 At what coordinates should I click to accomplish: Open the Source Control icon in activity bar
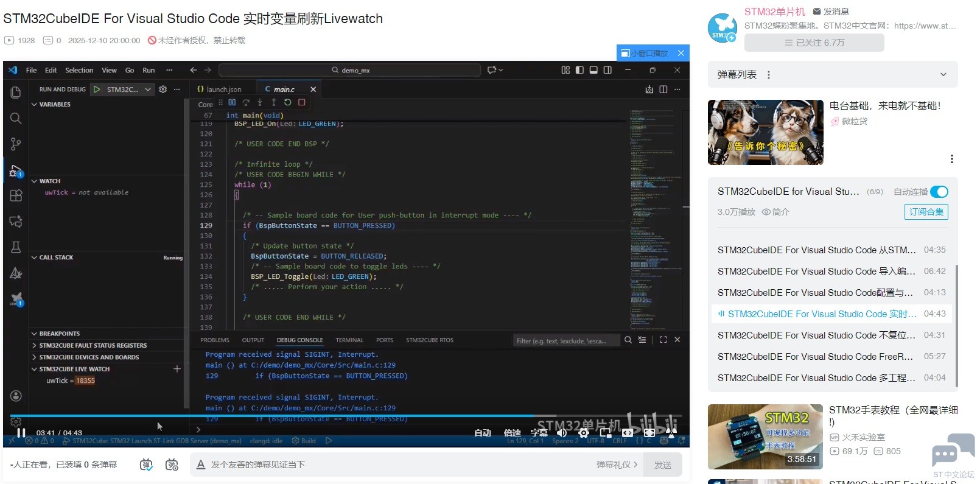pos(16,144)
